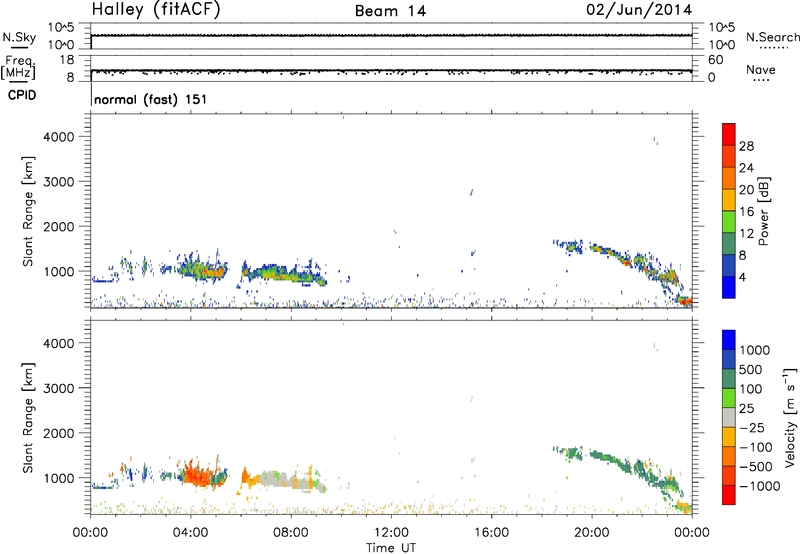Click the '3000' tick on the velocity panel axis
Image resolution: width=800 pixels, height=554 pixels.
point(58,388)
